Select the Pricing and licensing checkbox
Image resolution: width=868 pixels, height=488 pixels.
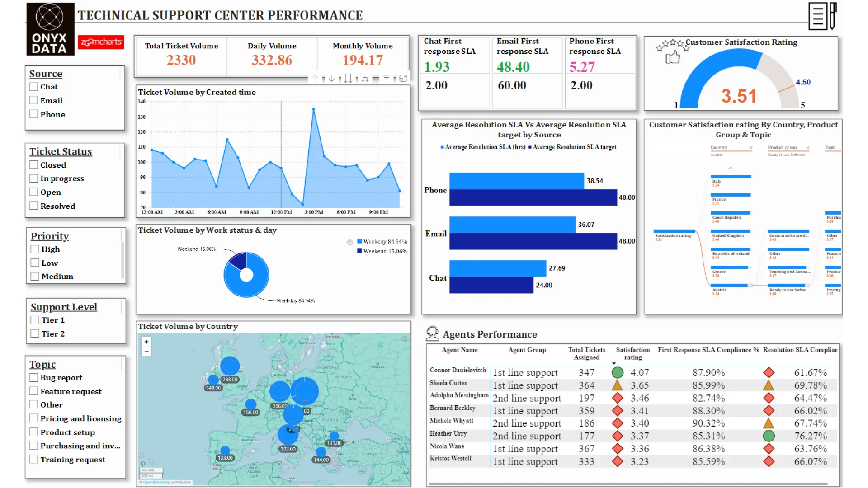point(34,418)
